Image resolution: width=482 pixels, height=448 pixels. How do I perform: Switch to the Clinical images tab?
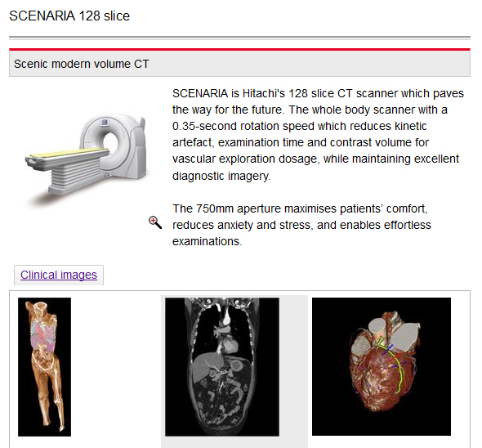pos(59,275)
